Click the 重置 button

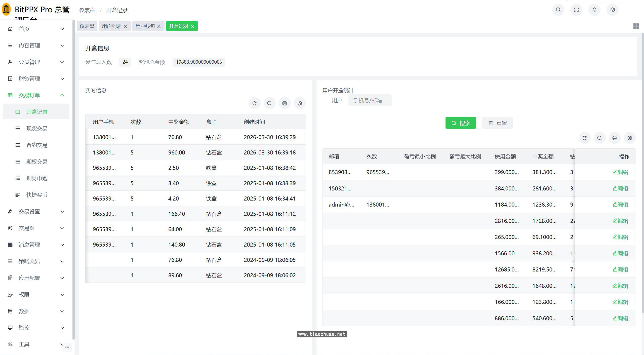(x=497, y=123)
